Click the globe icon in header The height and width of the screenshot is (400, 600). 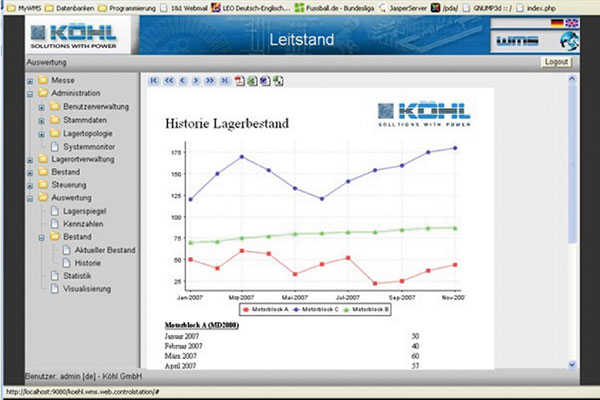tap(569, 42)
